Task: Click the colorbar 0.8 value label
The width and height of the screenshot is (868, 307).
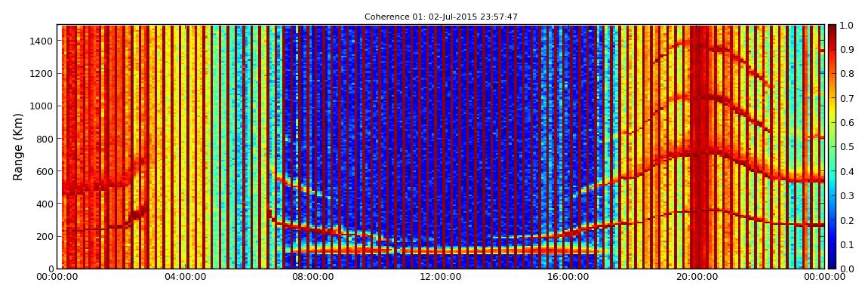Action: pos(846,74)
